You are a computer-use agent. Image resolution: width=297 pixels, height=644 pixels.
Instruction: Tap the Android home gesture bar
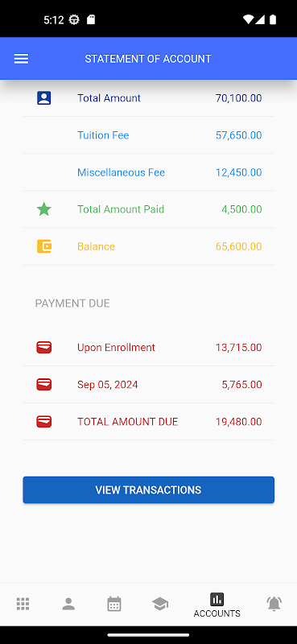click(x=148, y=635)
